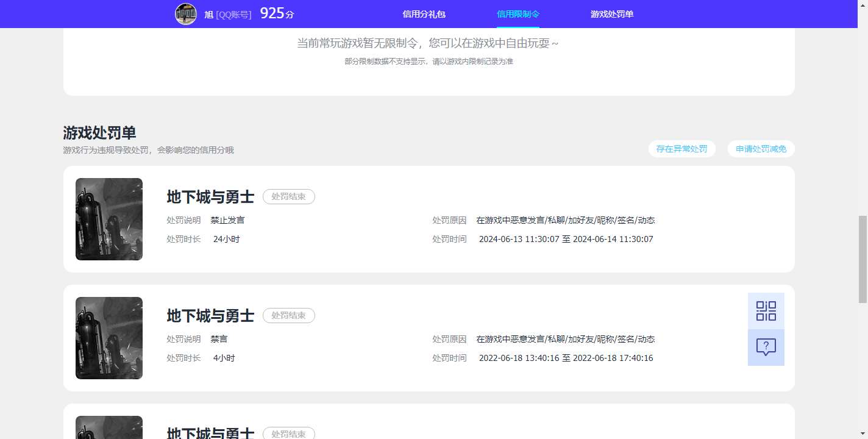The width and height of the screenshot is (868, 439).
Task: Click the blue underline indicator under 信用限制令
Action: click(518, 26)
